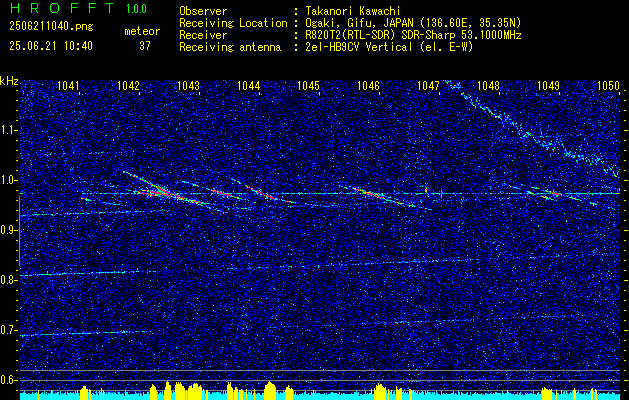Click the HROFFT title text
The height and width of the screenshot is (400, 629).
click(x=61, y=8)
